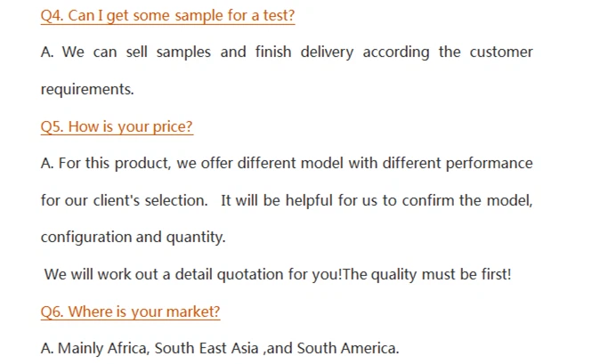This screenshot has height=364, width=608.
Task: Click the word 'performance' in the Q5 answer
Action: tap(489, 164)
